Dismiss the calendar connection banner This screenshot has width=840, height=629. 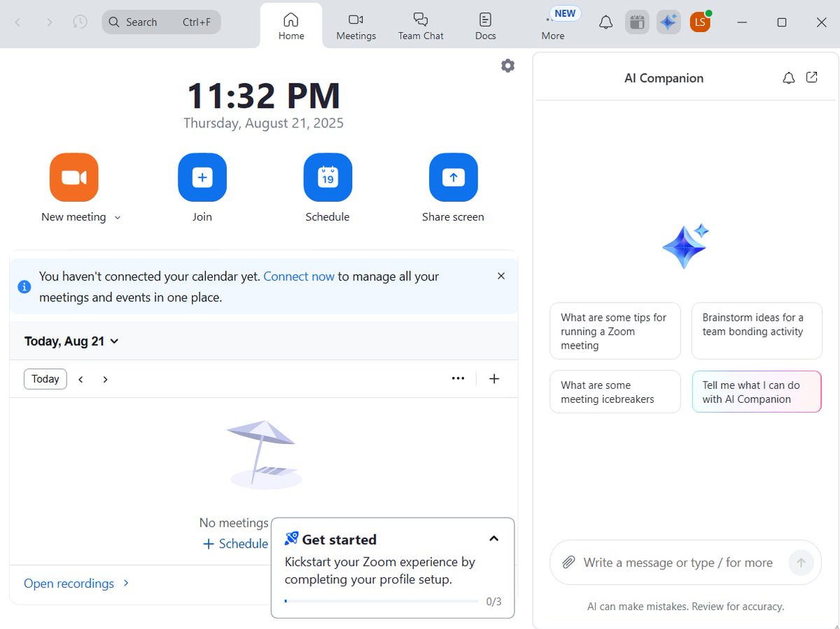(x=501, y=276)
